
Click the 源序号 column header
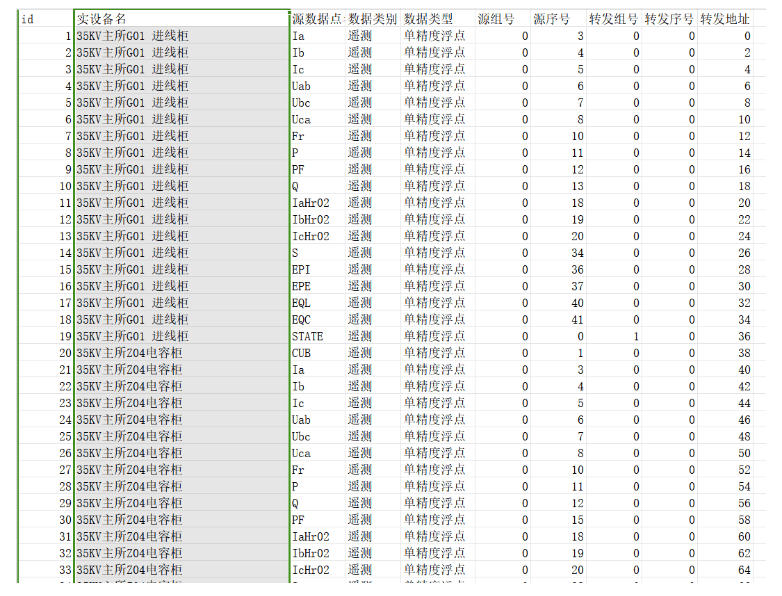click(553, 19)
